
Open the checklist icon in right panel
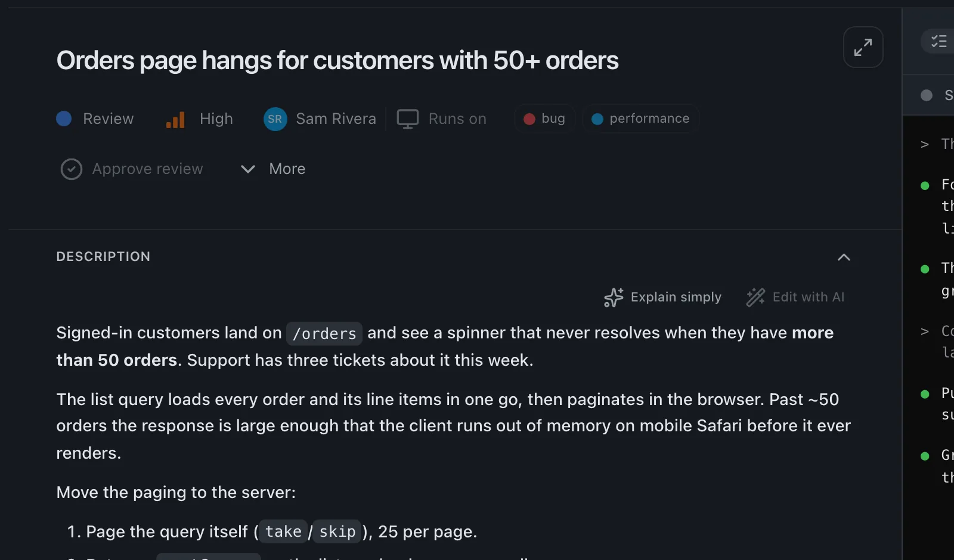pos(939,41)
